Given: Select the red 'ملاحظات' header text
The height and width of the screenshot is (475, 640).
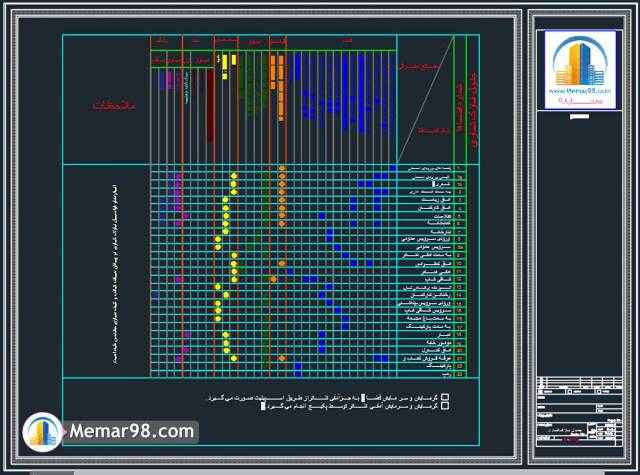Looking at the screenshot, I should [x=119, y=105].
